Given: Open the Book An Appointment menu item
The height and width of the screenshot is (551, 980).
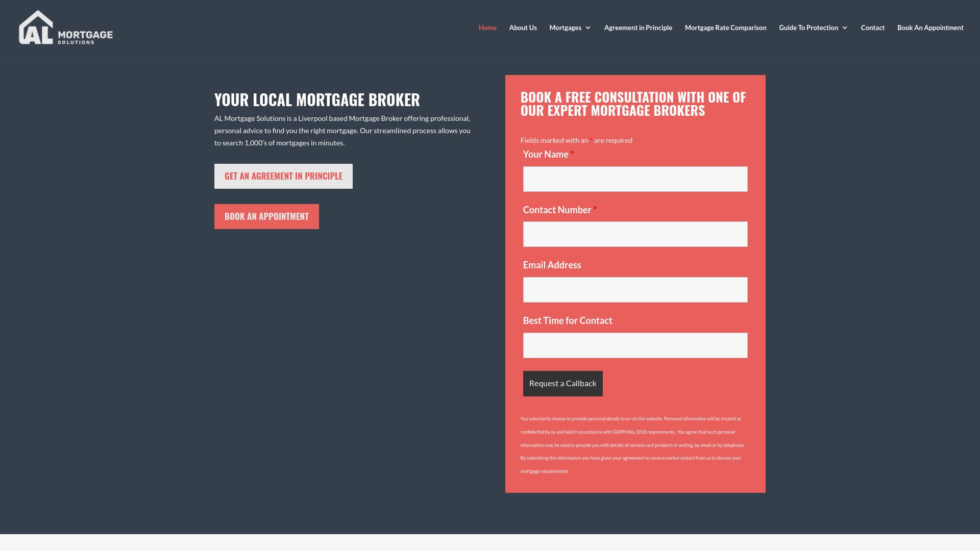Looking at the screenshot, I should (930, 27).
